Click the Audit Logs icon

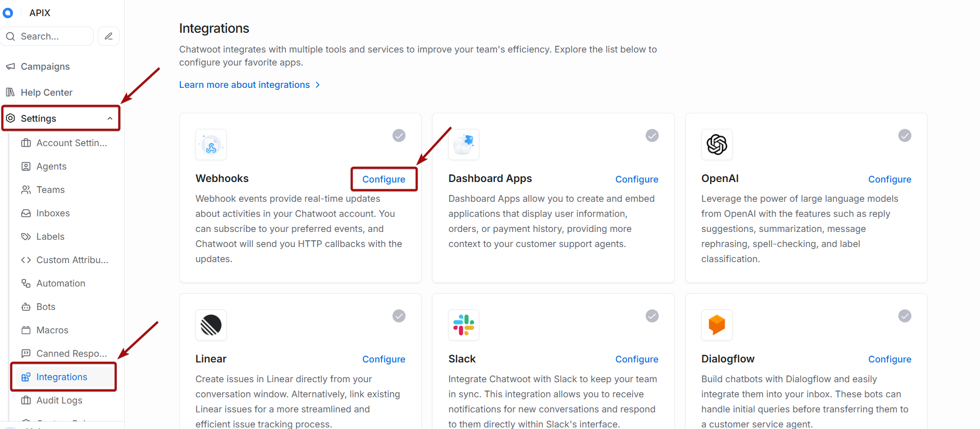tap(26, 400)
